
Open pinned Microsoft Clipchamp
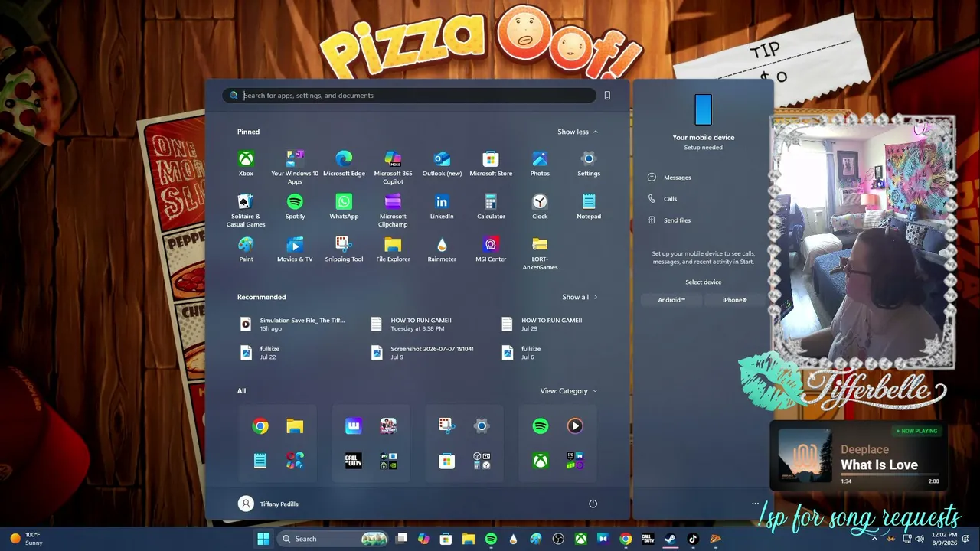coord(393,210)
